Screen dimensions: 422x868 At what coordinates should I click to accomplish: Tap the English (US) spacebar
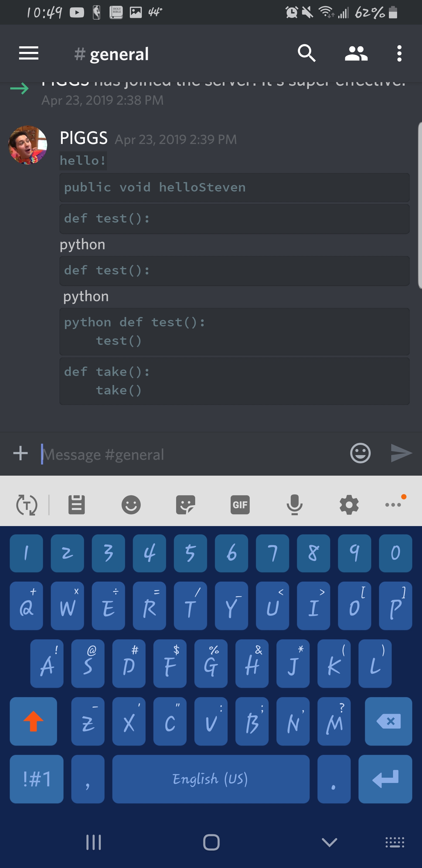coord(211,779)
